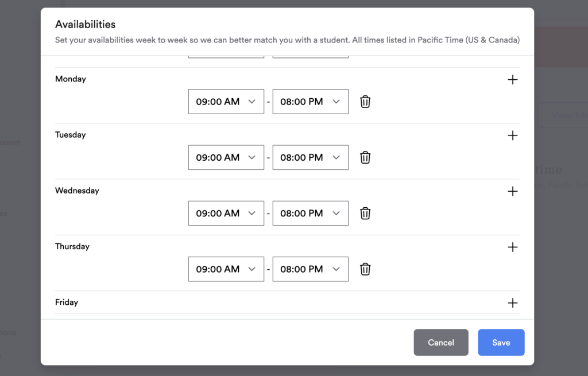
Task: Open Wednesday's end time dropdown
Action: [x=310, y=213]
